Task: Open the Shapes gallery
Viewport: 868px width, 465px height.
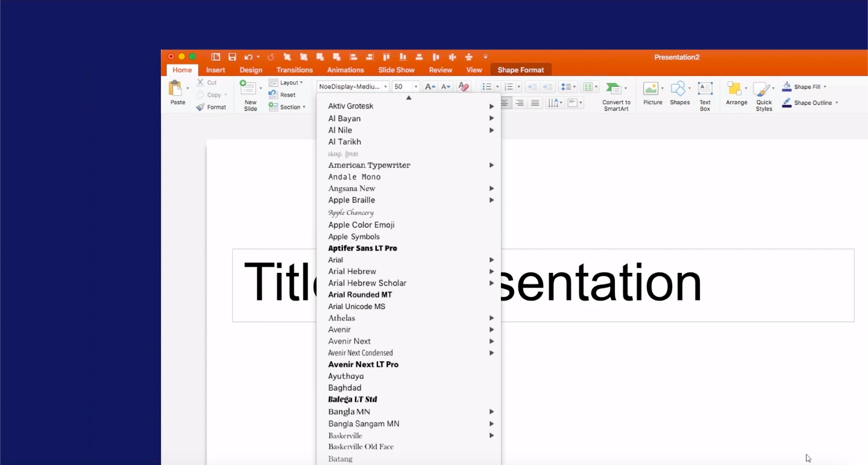Action: [679, 95]
